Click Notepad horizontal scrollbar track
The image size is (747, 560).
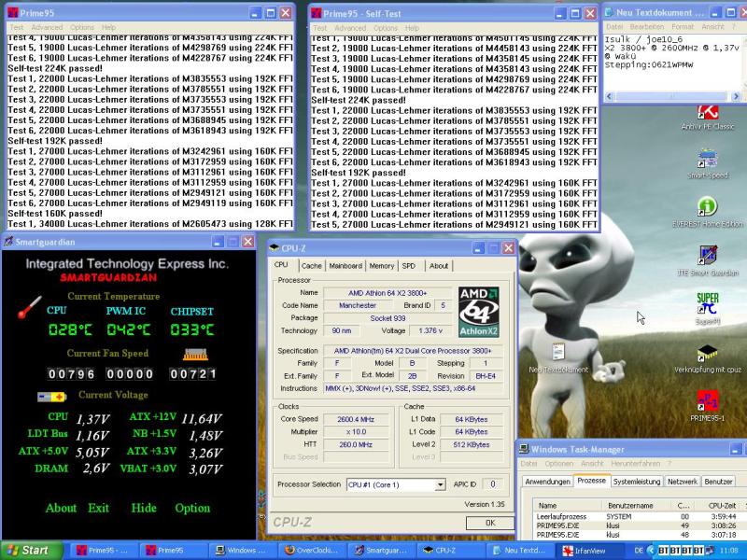point(672,96)
